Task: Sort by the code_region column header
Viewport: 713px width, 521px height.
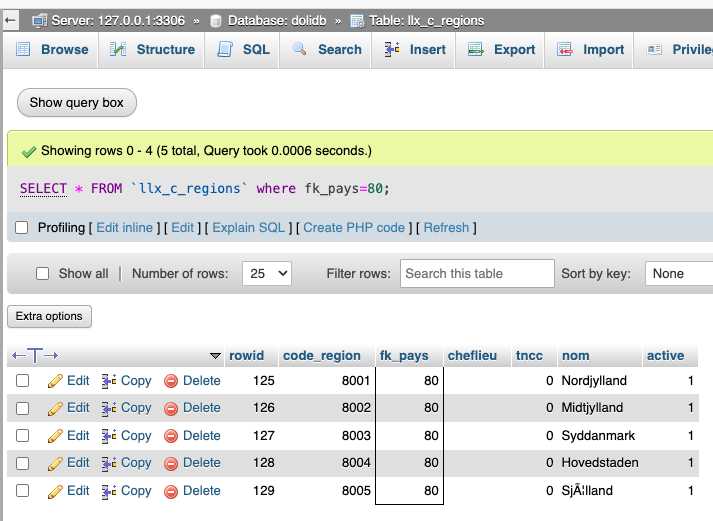Action: pos(321,356)
